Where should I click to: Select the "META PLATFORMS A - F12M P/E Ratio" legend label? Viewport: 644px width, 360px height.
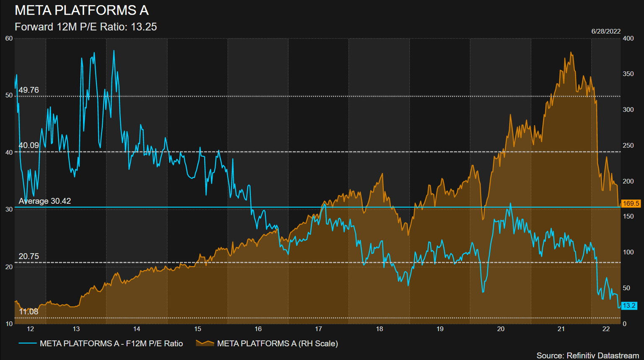tap(112, 344)
